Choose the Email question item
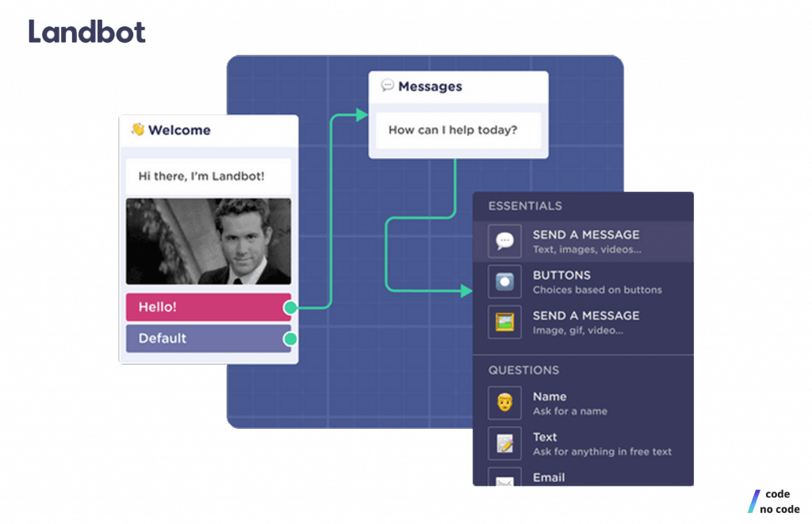The width and height of the screenshot is (812, 524). pyautogui.click(x=583, y=476)
